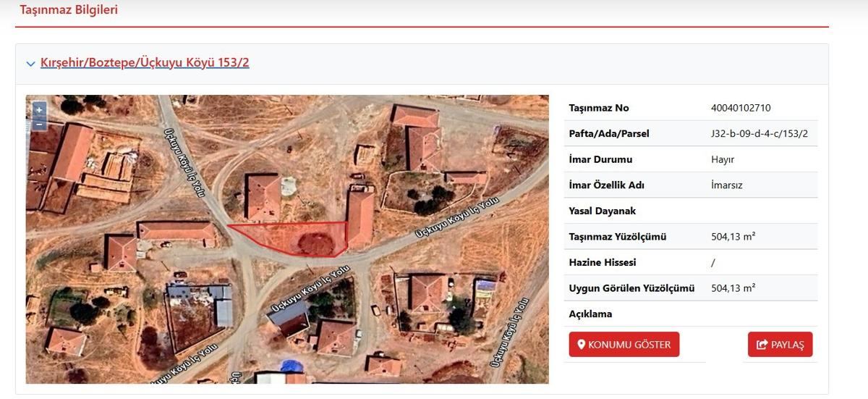The width and height of the screenshot is (868, 399).
Task: Zoom out of the map with minus
Action: 39,124
